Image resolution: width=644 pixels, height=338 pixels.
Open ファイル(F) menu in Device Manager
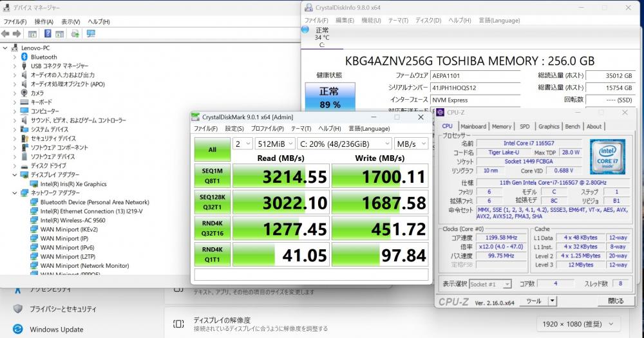click(15, 21)
